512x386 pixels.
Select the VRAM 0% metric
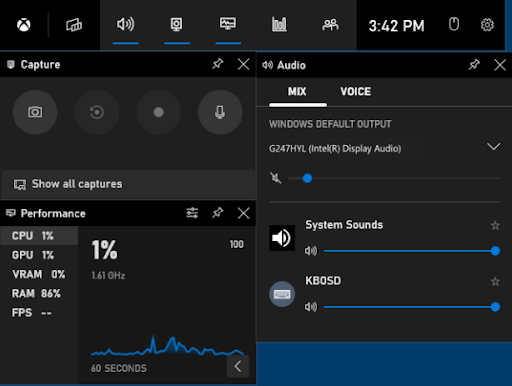[x=39, y=274]
